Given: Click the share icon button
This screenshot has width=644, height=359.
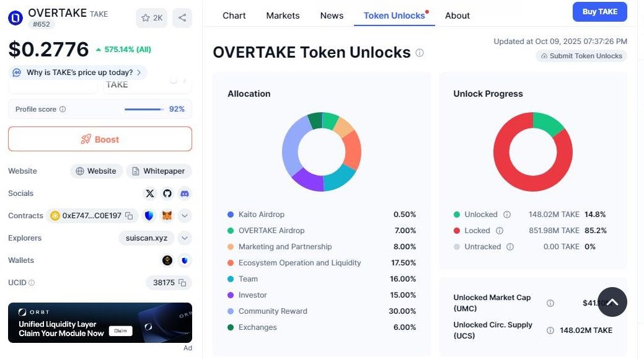Looking at the screenshot, I should click(x=182, y=18).
